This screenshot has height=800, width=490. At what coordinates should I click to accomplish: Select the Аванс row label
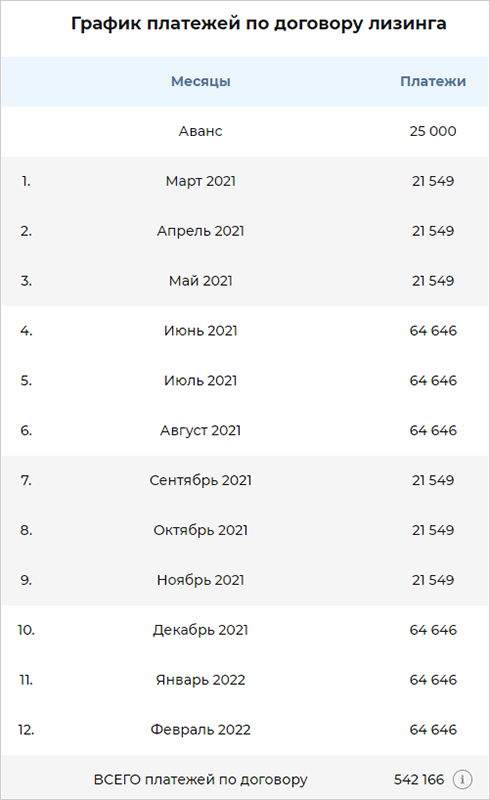(201, 131)
